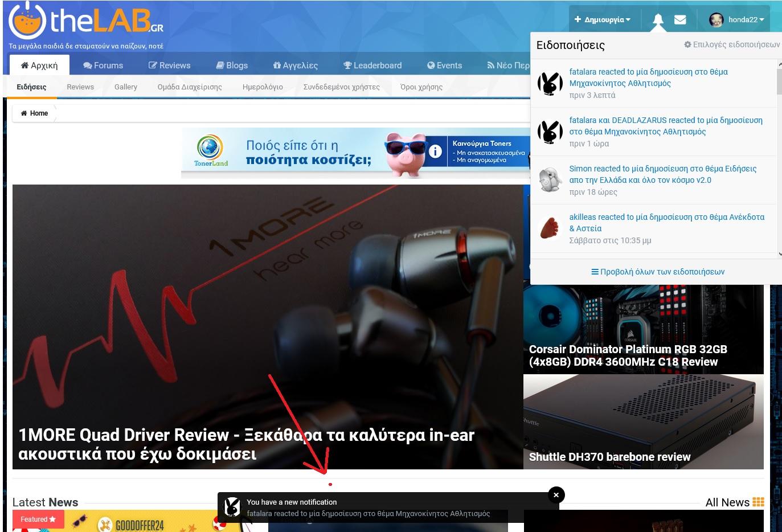This screenshot has height=532, width=782.
Task: Click the Home breadcrumb
Action: (35, 113)
